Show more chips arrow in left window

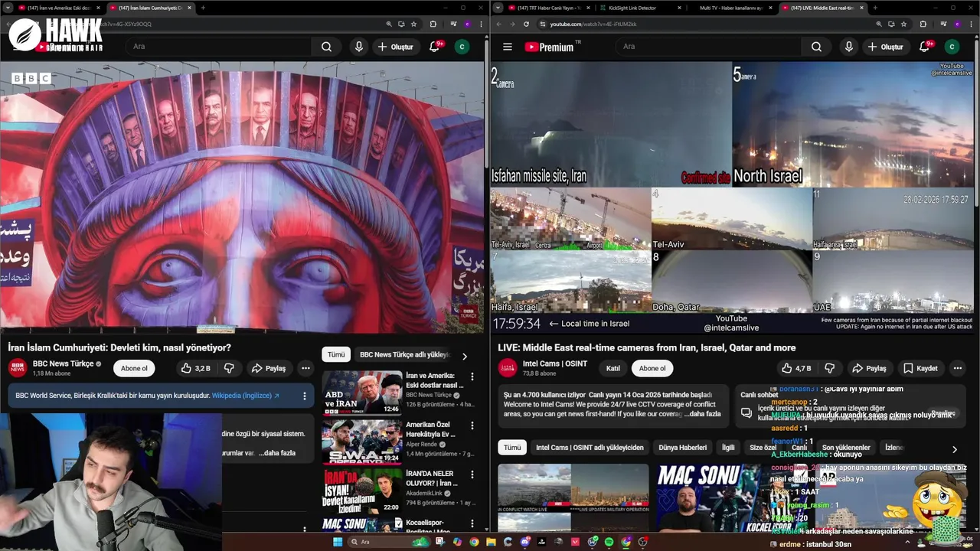click(464, 356)
